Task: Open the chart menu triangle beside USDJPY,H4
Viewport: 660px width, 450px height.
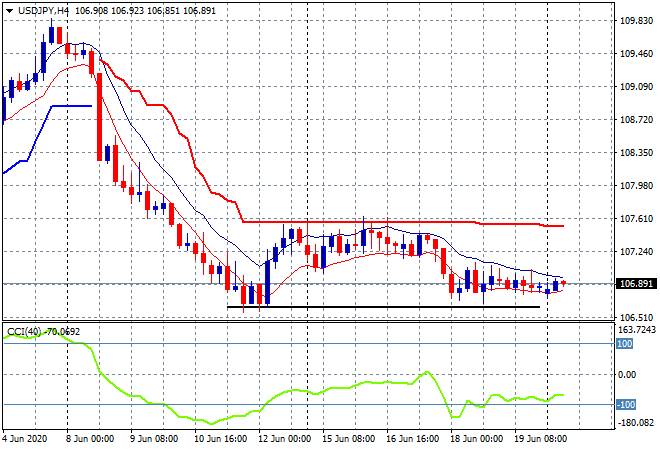Action: coord(9,11)
